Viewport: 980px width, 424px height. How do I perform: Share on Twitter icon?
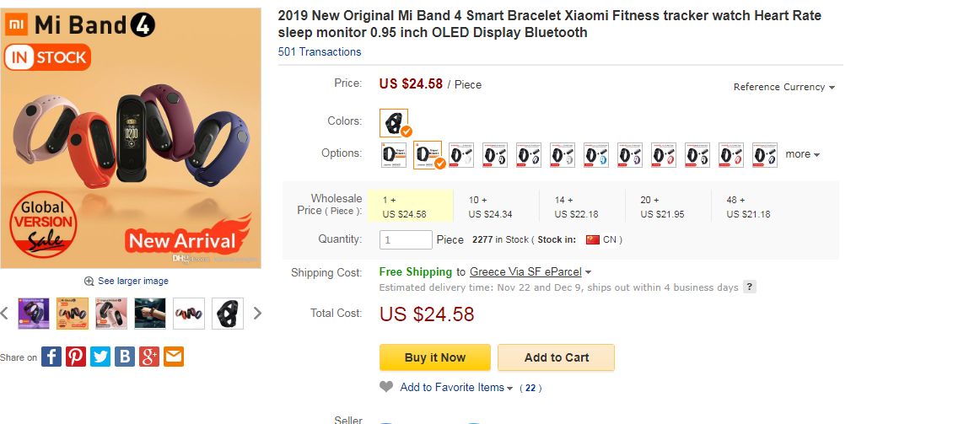point(100,357)
